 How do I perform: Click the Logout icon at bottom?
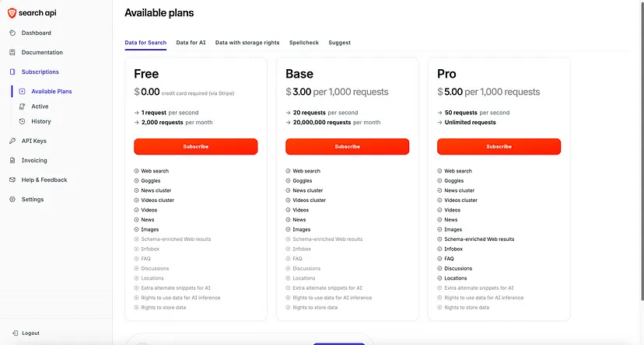tap(16, 333)
